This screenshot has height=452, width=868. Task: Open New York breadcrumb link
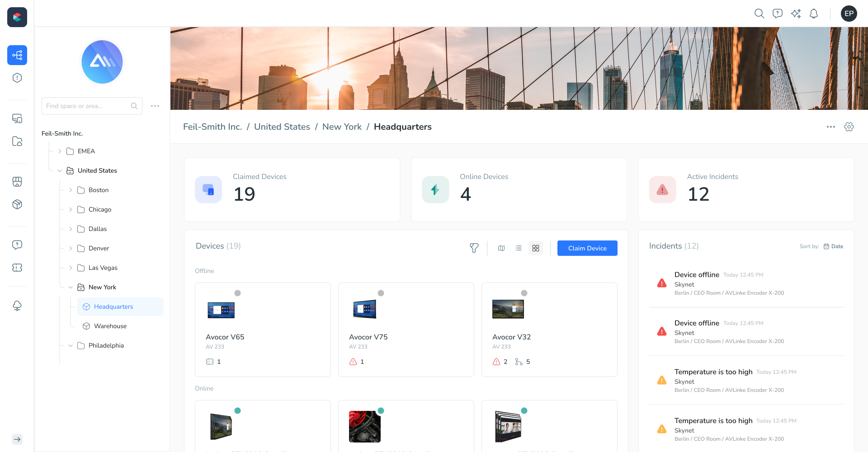[x=342, y=127]
